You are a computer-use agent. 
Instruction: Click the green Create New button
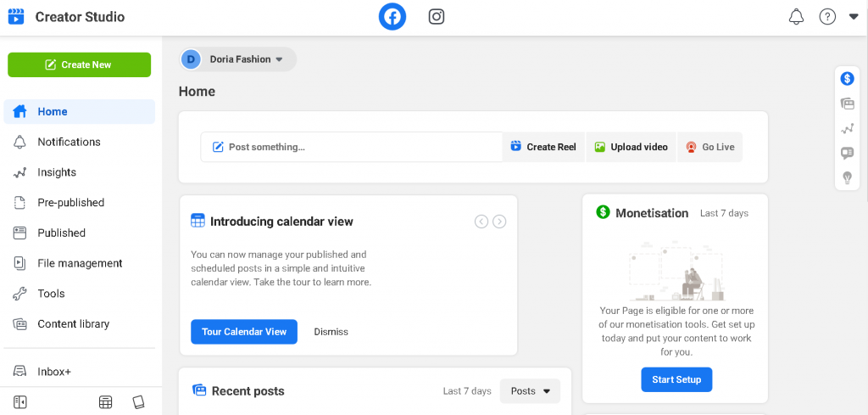(x=80, y=64)
